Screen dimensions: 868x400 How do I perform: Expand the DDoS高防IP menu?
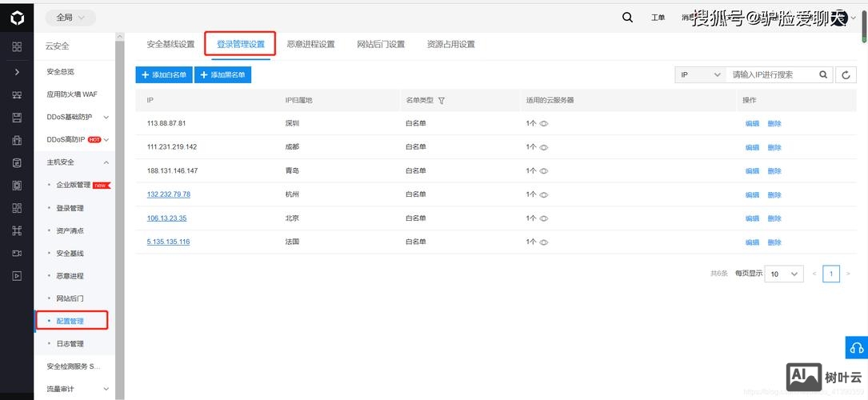point(106,139)
